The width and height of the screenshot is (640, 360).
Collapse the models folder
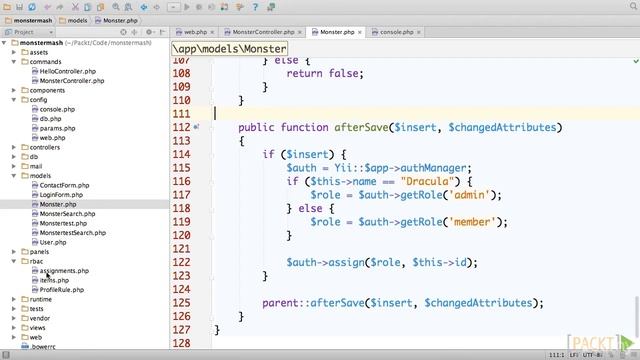point(14,176)
